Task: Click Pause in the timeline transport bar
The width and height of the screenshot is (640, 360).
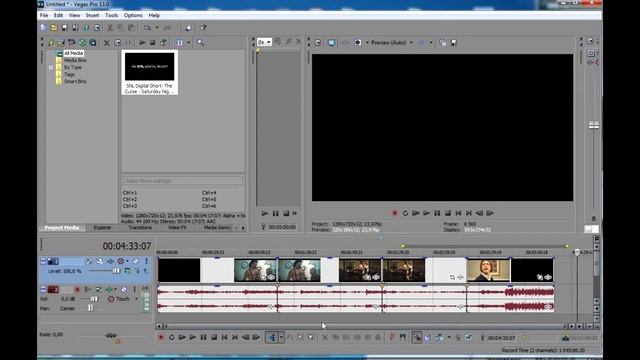Action: pyautogui.click(x=203, y=338)
